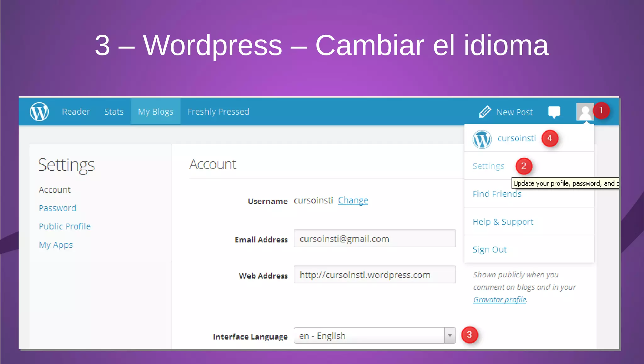Click the Settings heading in the left panel
The width and height of the screenshot is (644, 364).
66,165
